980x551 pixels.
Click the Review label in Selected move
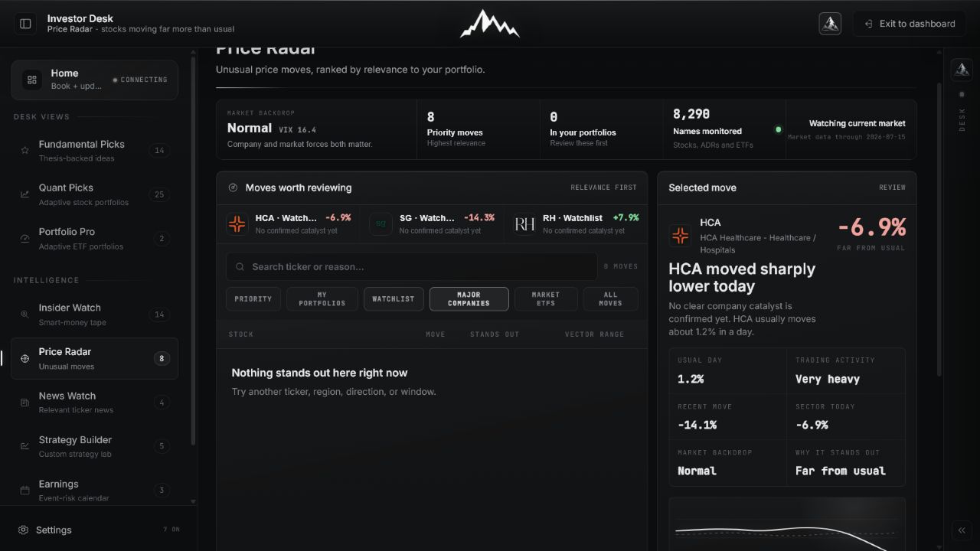coord(892,187)
